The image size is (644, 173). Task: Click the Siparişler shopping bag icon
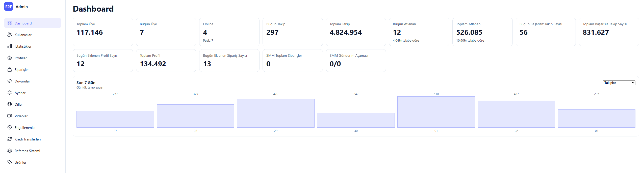click(x=10, y=69)
